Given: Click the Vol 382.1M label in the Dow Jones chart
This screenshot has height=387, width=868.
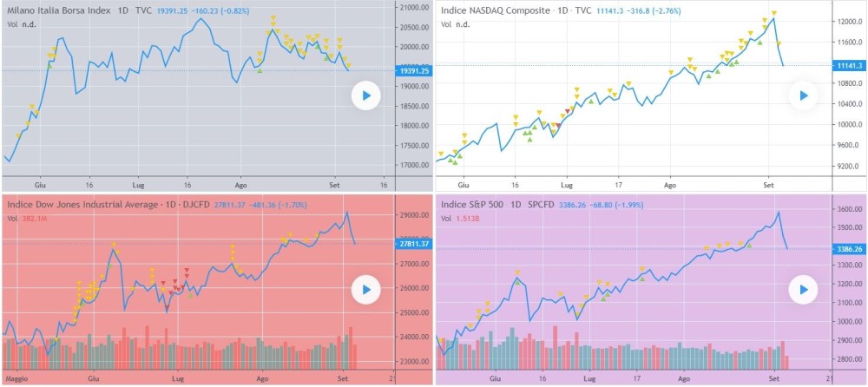Looking at the screenshot, I should point(28,220).
